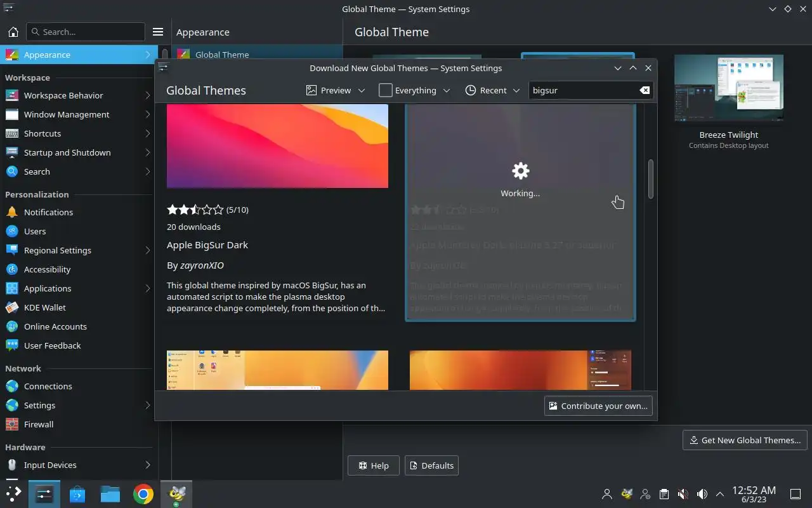Click Get New Global Themes... button
This screenshot has width=812, height=508.
(745, 440)
